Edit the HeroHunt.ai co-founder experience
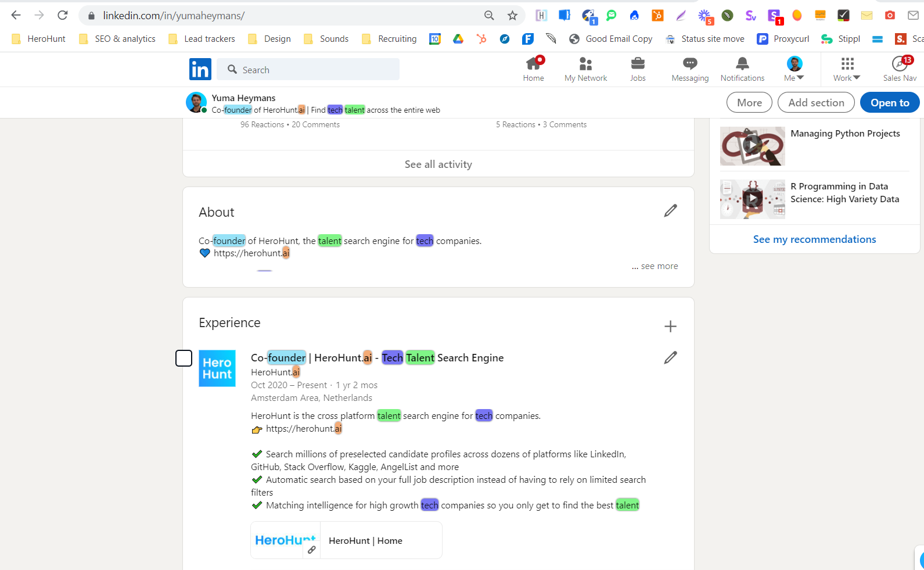 point(670,357)
